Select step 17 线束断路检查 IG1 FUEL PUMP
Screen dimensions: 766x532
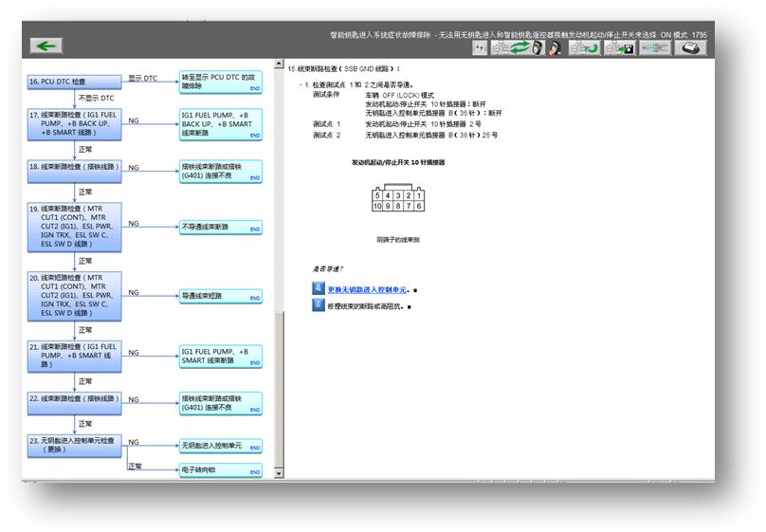pos(74,124)
